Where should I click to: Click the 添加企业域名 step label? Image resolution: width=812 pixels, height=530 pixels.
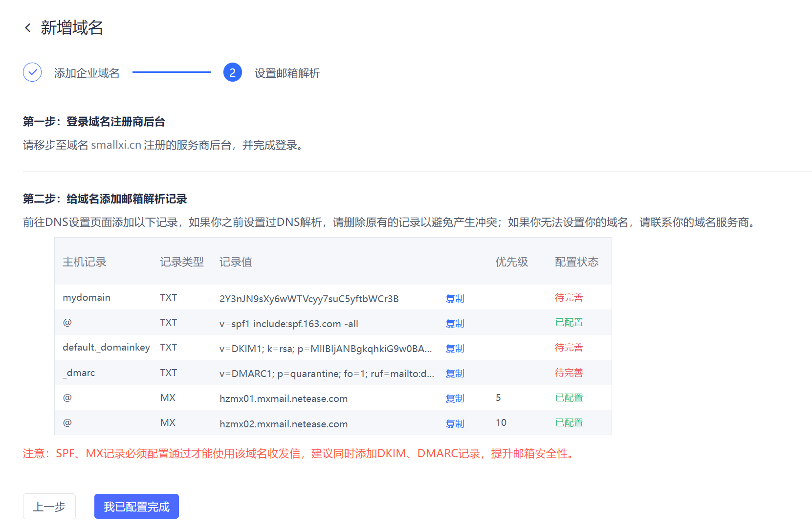coord(87,72)
